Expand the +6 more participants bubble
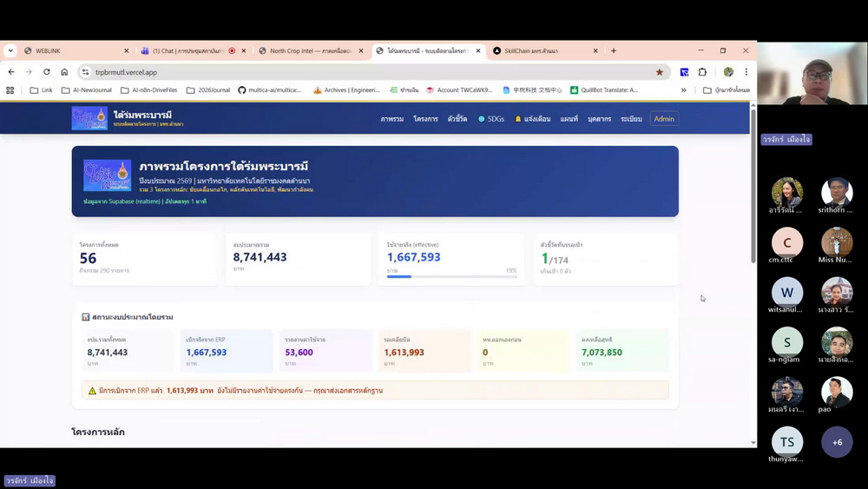The image size is (868, 489). point(837,442)
